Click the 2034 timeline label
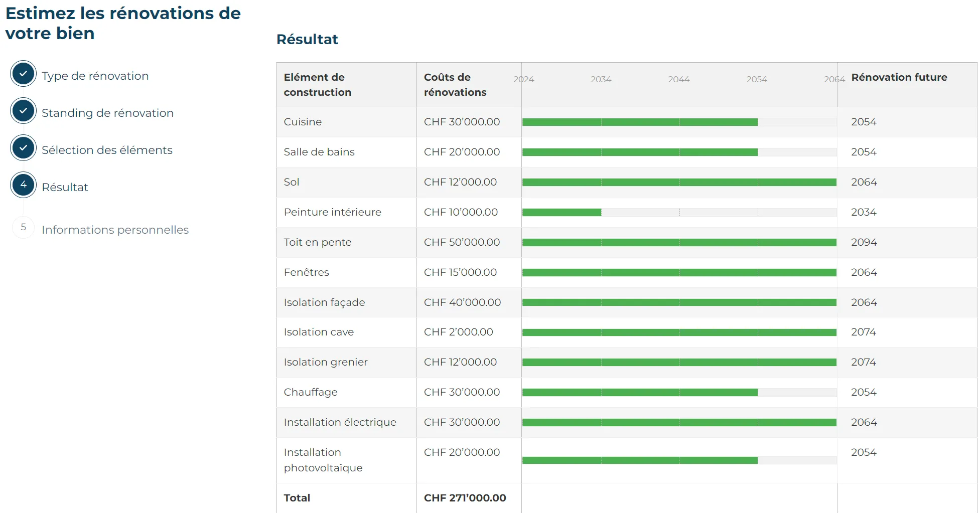This screenshot has height=515, width=980. pos(600,79)
